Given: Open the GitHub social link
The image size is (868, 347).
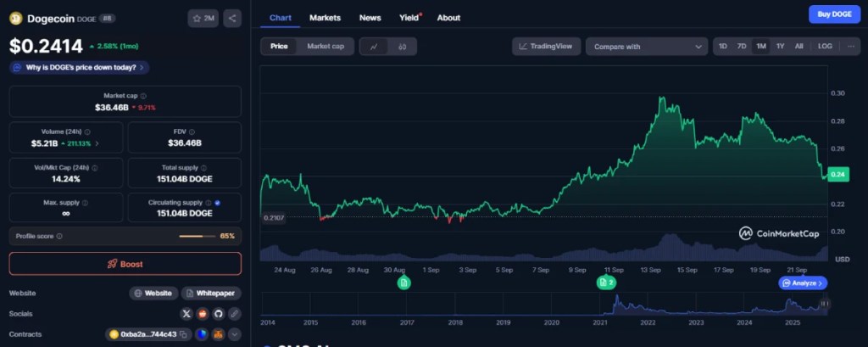Looking at the screenshot, I should [x=219, y=314].
